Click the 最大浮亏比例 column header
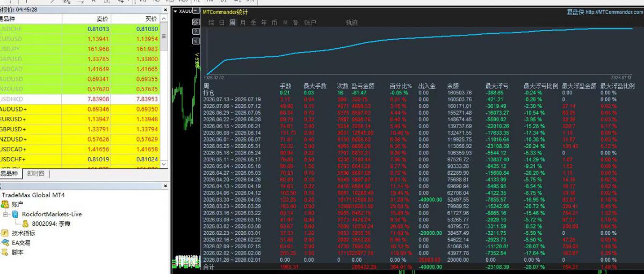The width and height of the screenshot is (644, 274). [541, 86]
